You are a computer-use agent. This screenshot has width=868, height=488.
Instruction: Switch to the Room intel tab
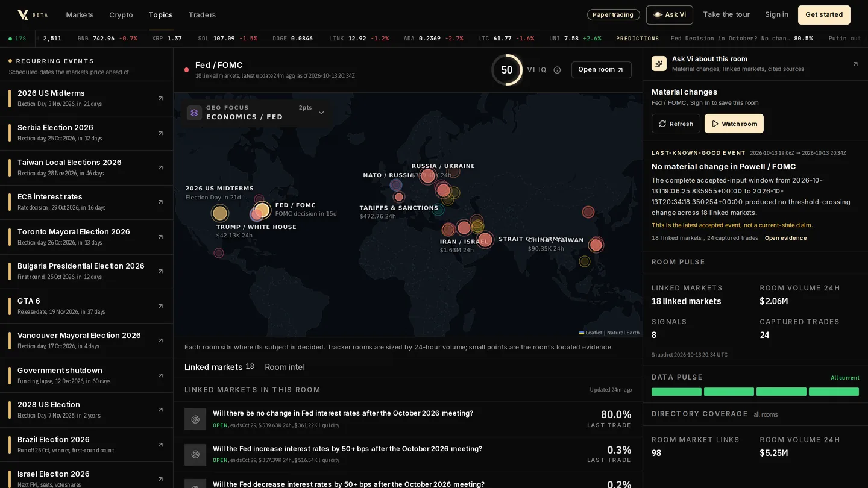coord(285,367)
